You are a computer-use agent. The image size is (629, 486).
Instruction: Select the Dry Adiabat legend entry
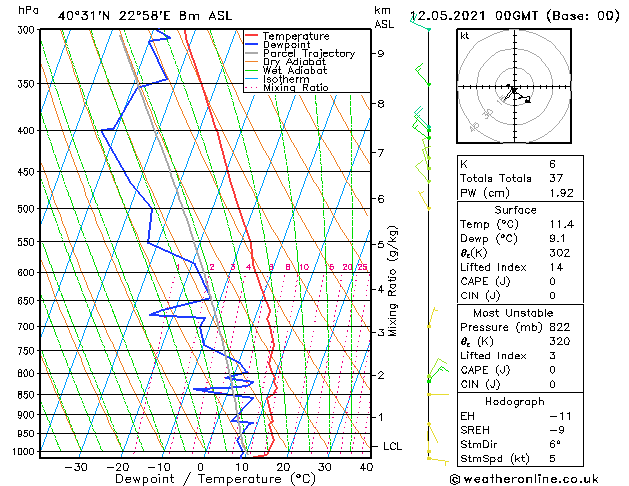(x=294, y=62)
